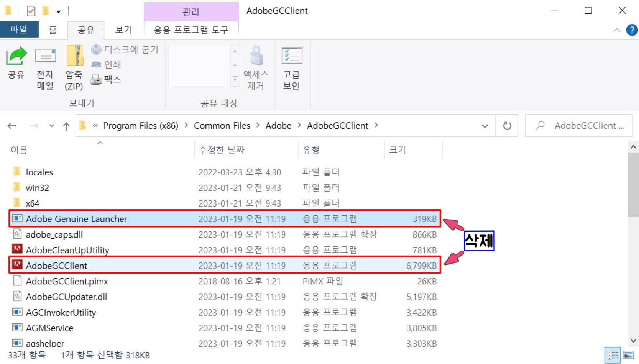Open recent locations dropdown arrow
Screen dimensions: 639x364
[51, 126]
